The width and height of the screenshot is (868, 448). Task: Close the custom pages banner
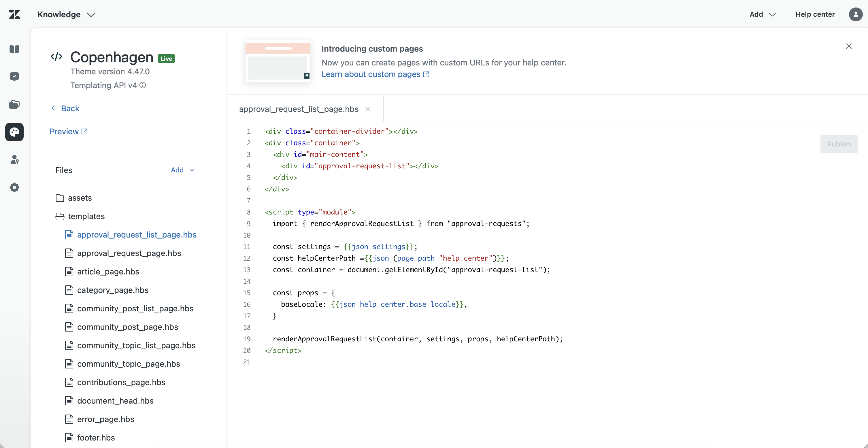pyautogui.click(x=849, y=46)
